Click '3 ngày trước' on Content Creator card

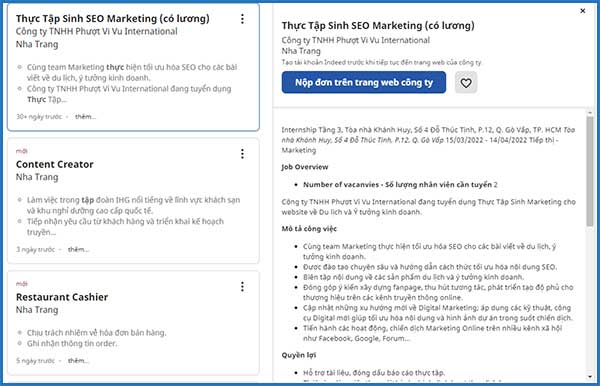click(x=35, y=249)
